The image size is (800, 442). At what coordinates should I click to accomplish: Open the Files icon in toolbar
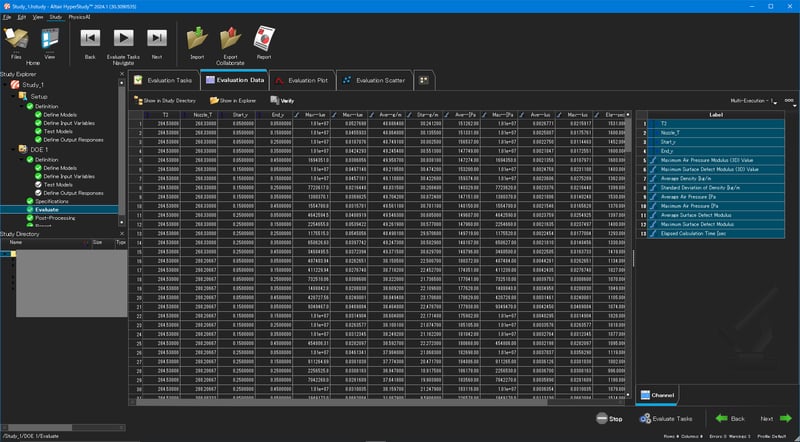[16, 39]
